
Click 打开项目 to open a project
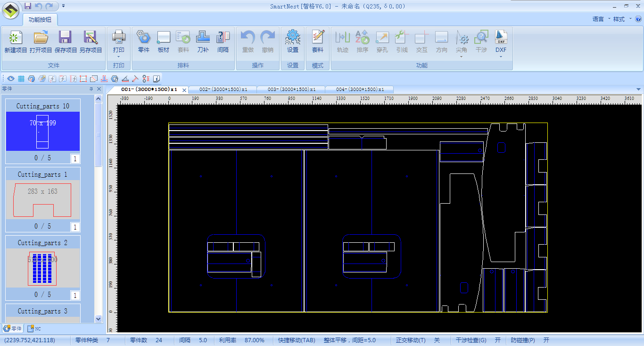click(x=41, y=42)
